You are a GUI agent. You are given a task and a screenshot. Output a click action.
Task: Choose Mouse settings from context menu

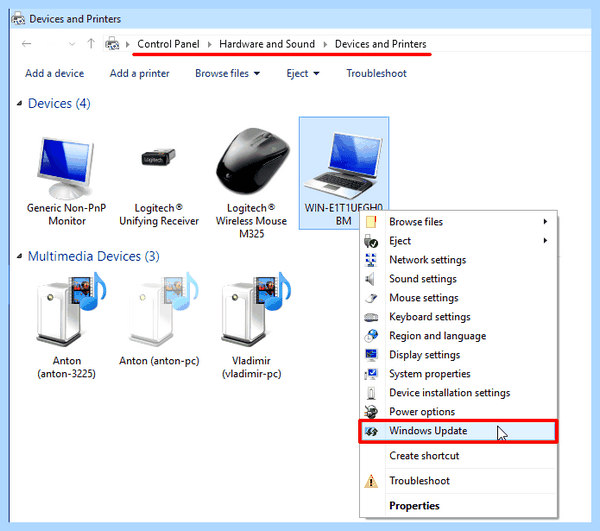[x=458, y=298]
